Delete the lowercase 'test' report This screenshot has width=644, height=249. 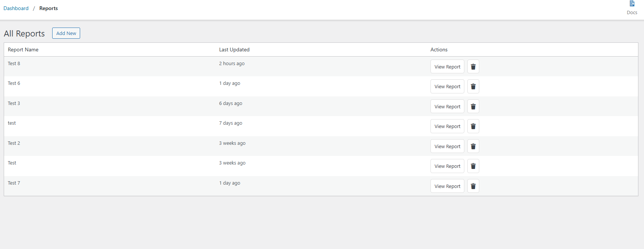click(x=473, y=126)
